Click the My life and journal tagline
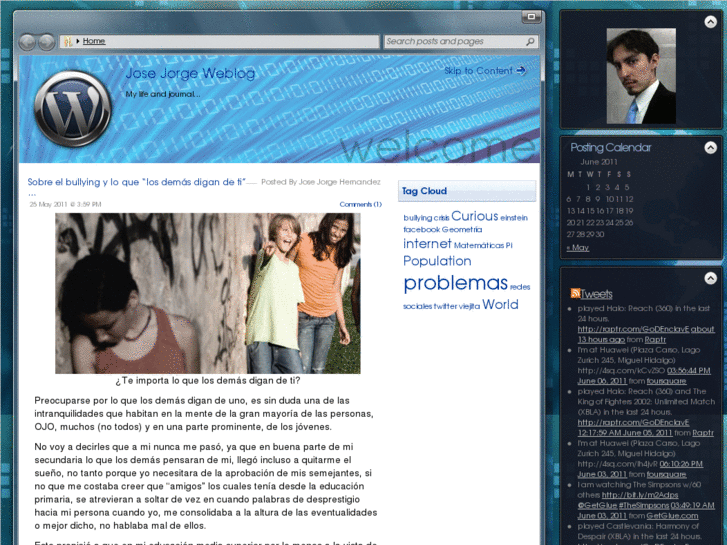 click(162, 94)
